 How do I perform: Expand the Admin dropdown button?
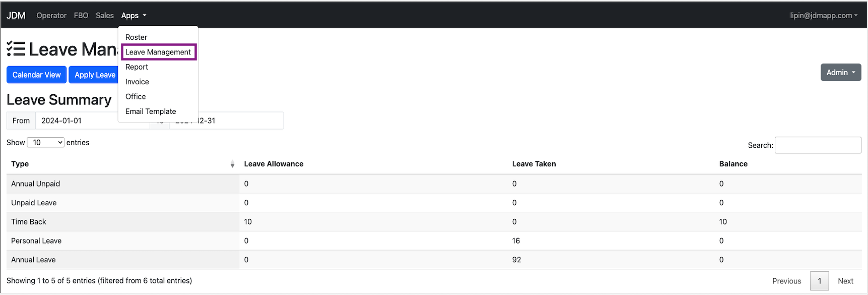(x=840, y=73)
